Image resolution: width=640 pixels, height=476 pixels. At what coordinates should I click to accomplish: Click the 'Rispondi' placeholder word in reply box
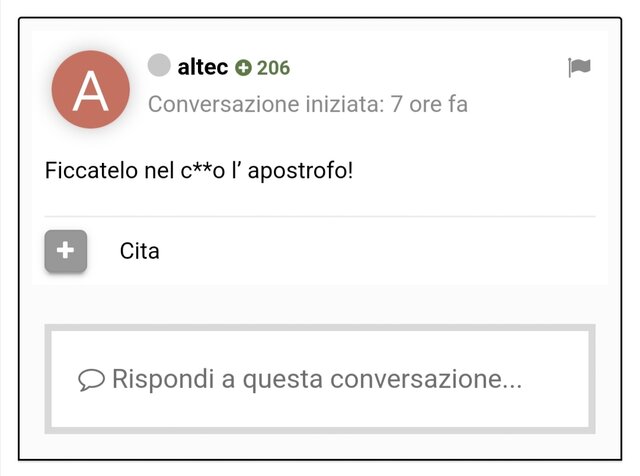pos(163,380)
